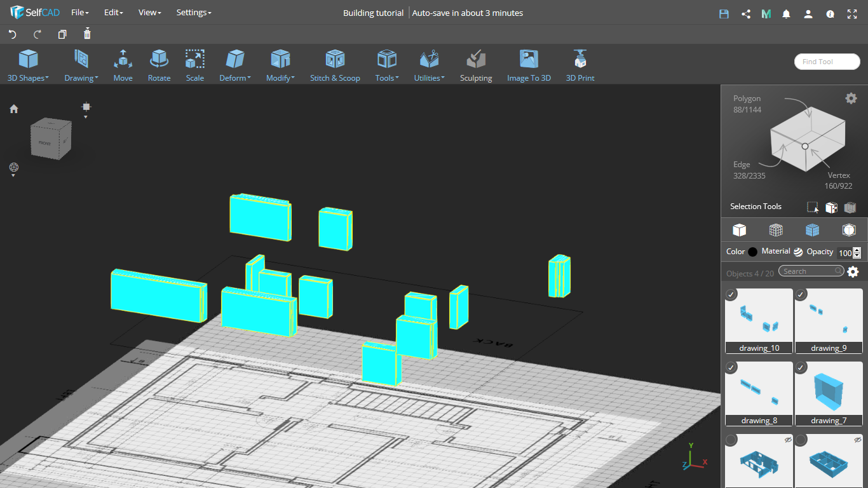This screenshot has width=868, height=488.
Task: Click the cube selection icon beside marquee
Action: tap(831, 207)
